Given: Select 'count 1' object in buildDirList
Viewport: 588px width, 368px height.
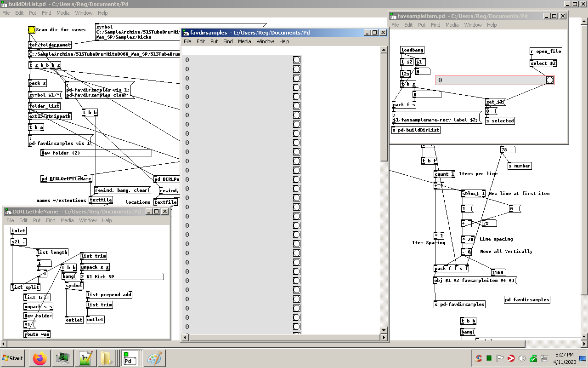Looking at the screenshot, I should [444, 174].
